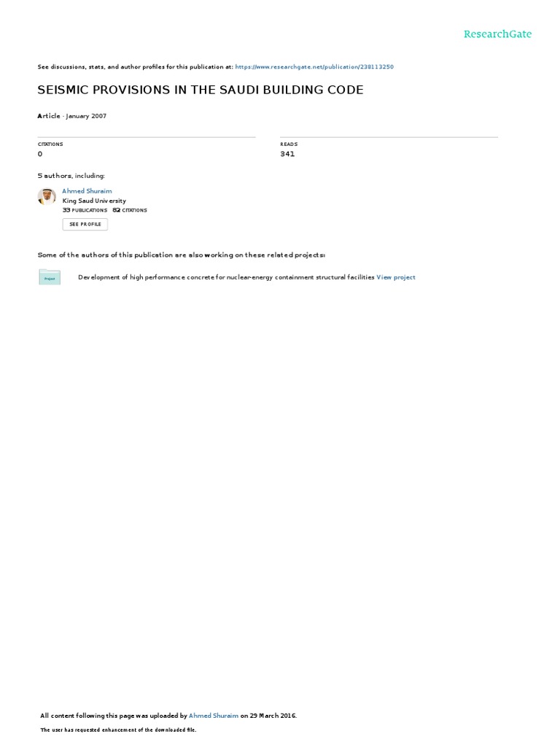Click the 33 Publications stat
Image resolution: width=560 pixels, height=747 pixels.
(85, 210)
